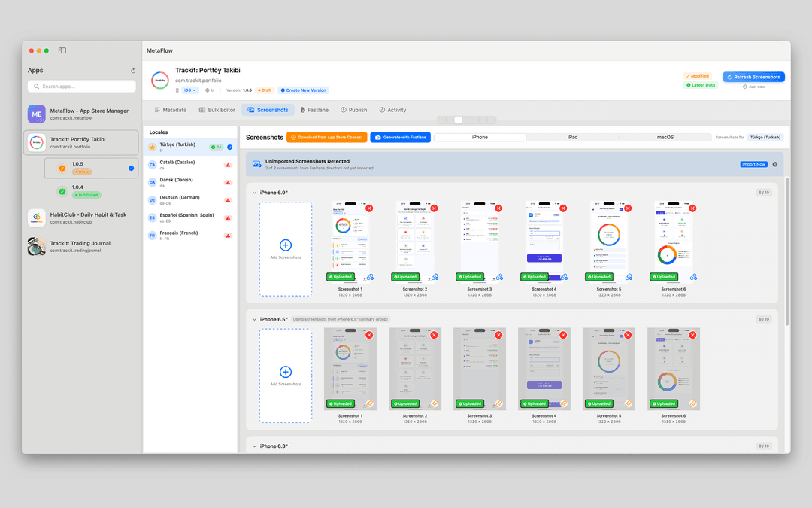
Task: Switch to the Fastlane tab
Action: [314, 110]
